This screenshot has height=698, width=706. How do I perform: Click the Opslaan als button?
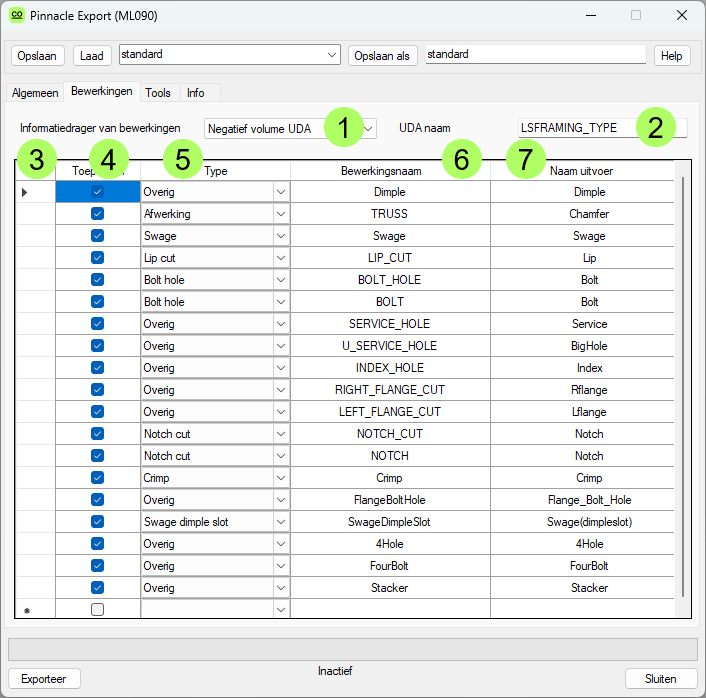coord(382,56)
